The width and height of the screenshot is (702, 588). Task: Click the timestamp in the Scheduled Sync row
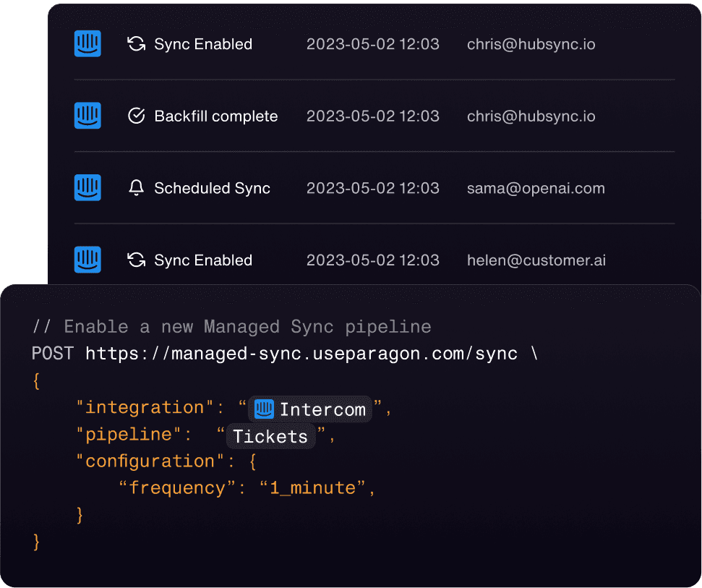pyautogui.click(x=372, y=189)
